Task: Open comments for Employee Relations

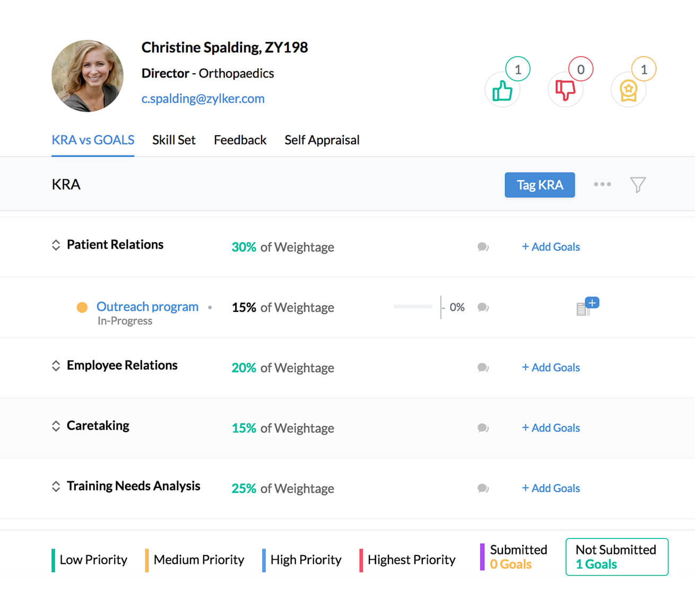Action: click(x=483, y=368)
